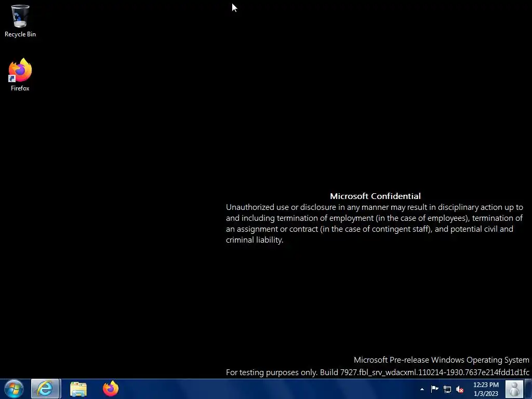The height and width of the screenshot is (399, 532).
Task: Click the Show desktop strip
Action: point(528,389)
